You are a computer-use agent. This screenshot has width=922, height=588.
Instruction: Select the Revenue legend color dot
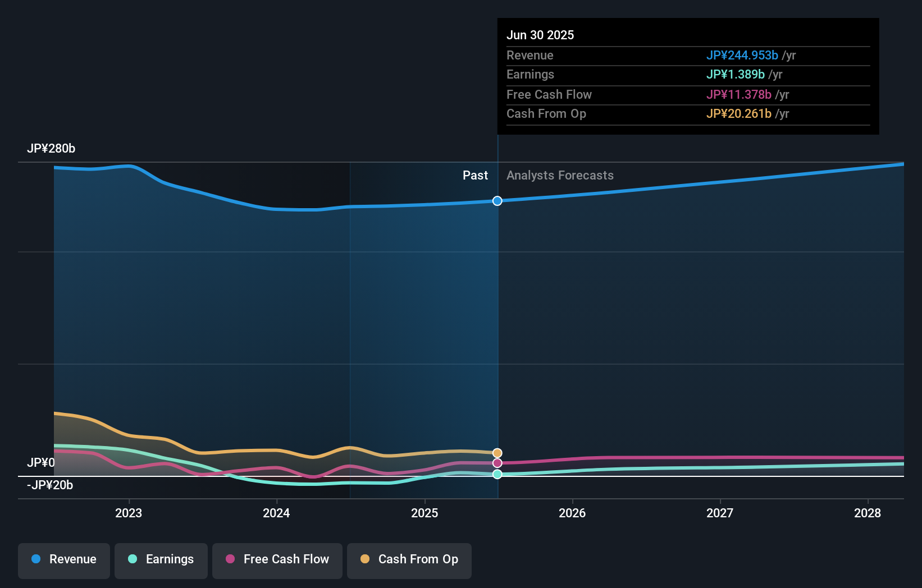tap(37, 559)
